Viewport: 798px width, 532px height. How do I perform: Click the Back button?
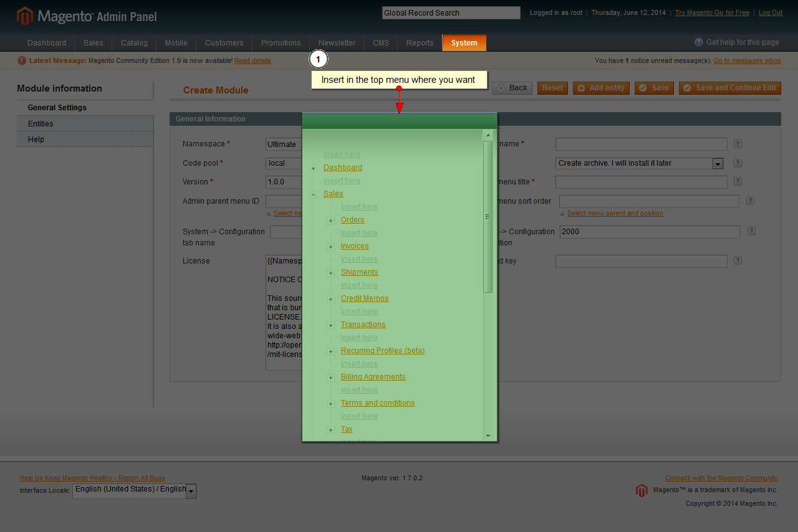pos(512,88)
